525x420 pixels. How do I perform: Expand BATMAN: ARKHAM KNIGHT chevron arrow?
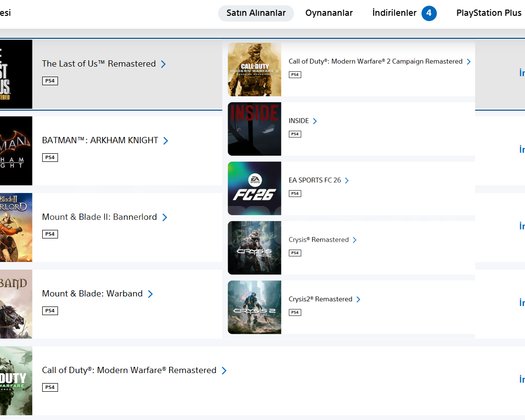[x=165, y=141]
